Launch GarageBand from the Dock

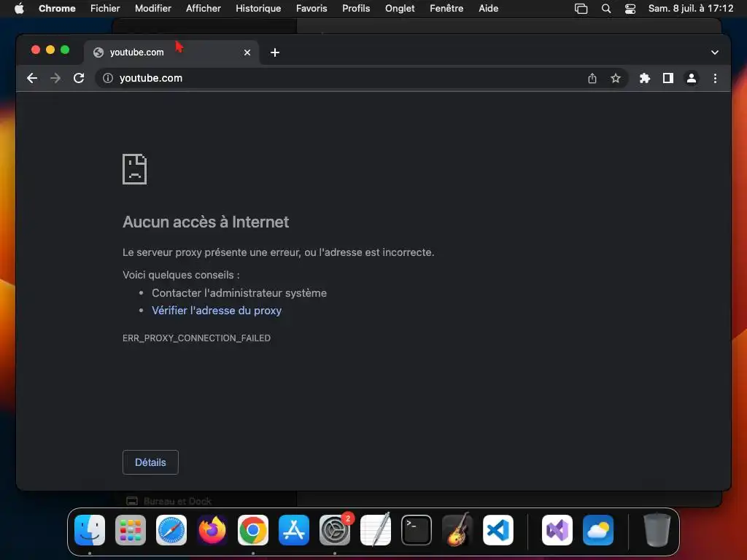coord(457,530)
